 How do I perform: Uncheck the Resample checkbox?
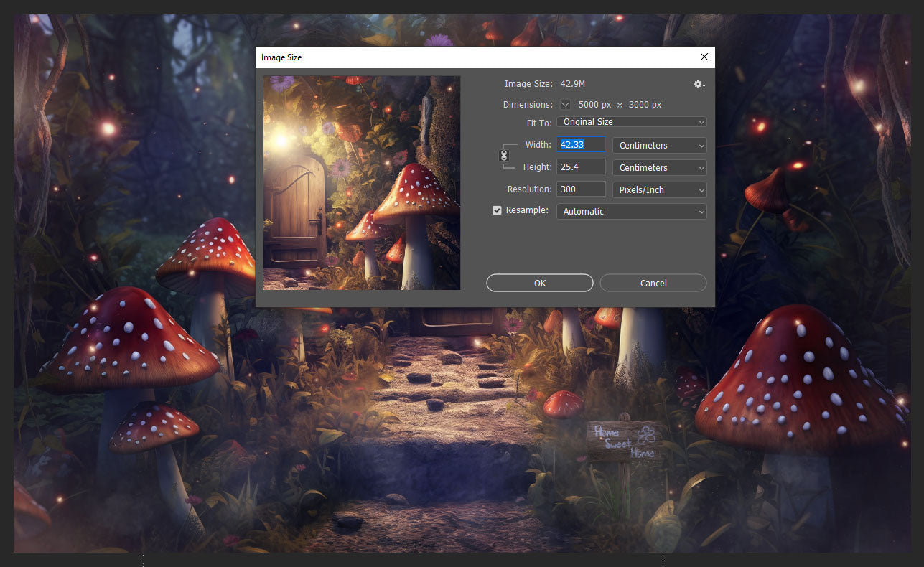click(x=497, y=211)
